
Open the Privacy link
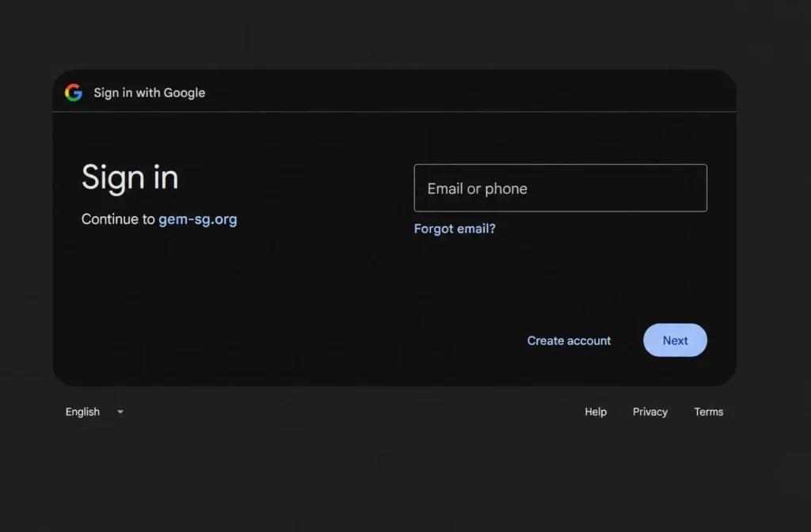point(650,412)
